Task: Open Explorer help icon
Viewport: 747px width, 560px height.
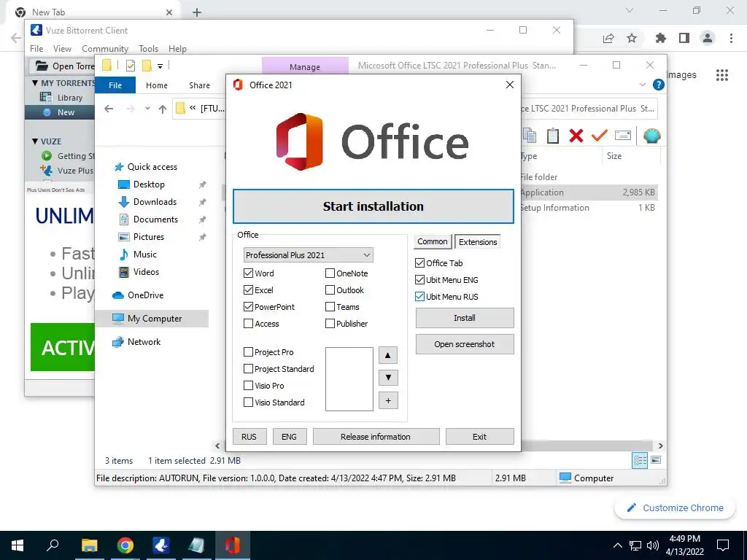Action: (x=659, y=85)
